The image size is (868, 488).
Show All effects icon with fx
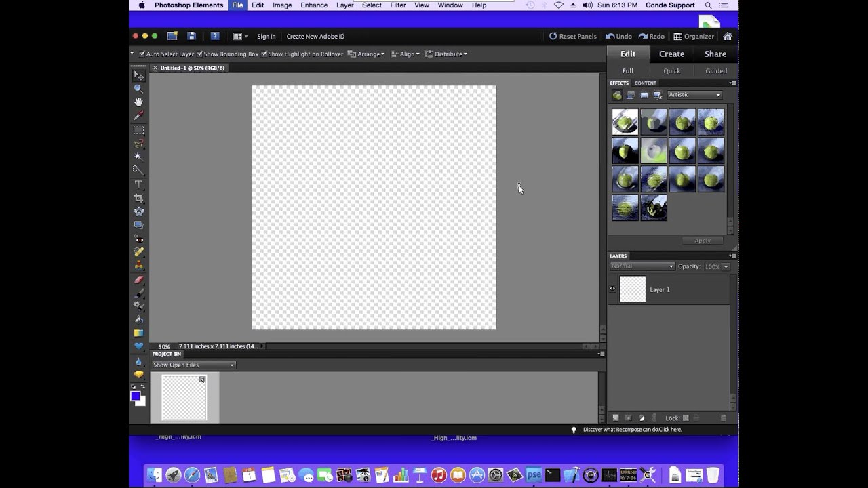pyautogui.click(x=657, y=95)
